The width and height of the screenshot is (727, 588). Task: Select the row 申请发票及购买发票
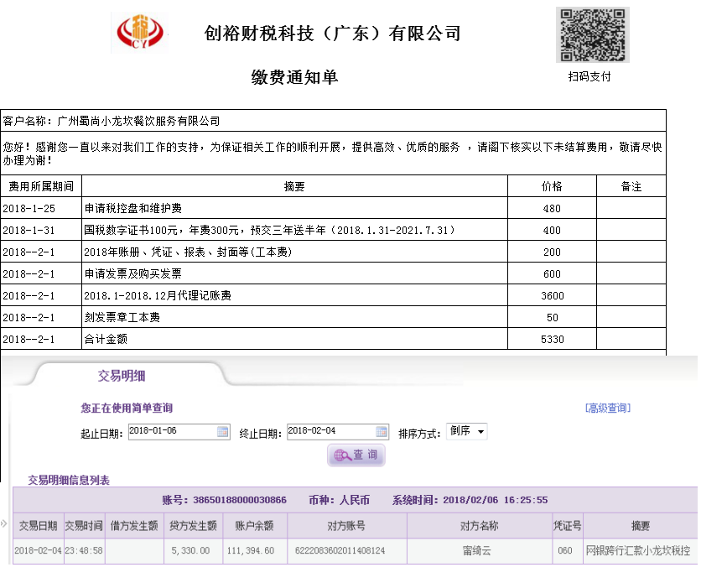pyautogui.click(x=333, y=273)
